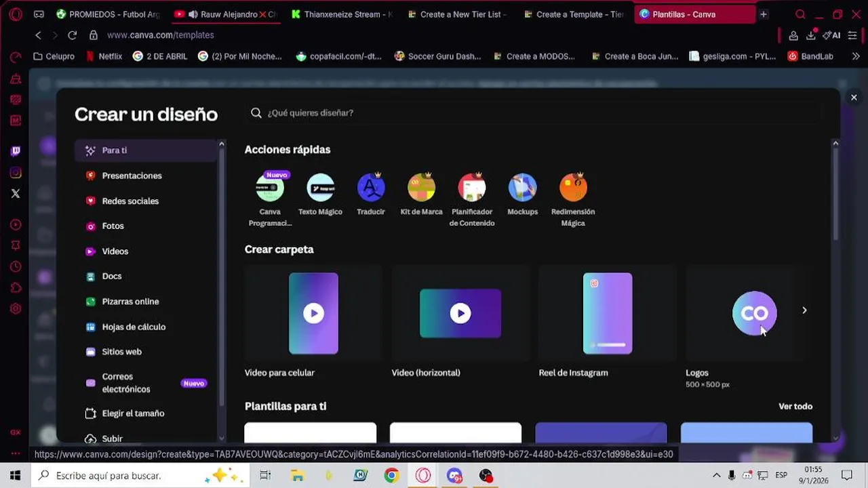Choose Subir option in sidebar
This screenshot has width=868, height=488.
[x=145, y=438]
